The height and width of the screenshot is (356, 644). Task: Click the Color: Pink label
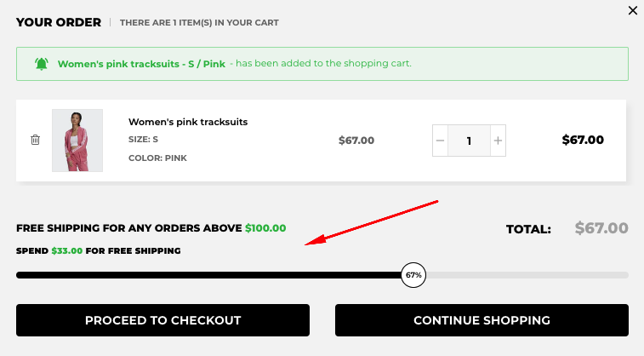pyautogui.click(x=157, y=158)
